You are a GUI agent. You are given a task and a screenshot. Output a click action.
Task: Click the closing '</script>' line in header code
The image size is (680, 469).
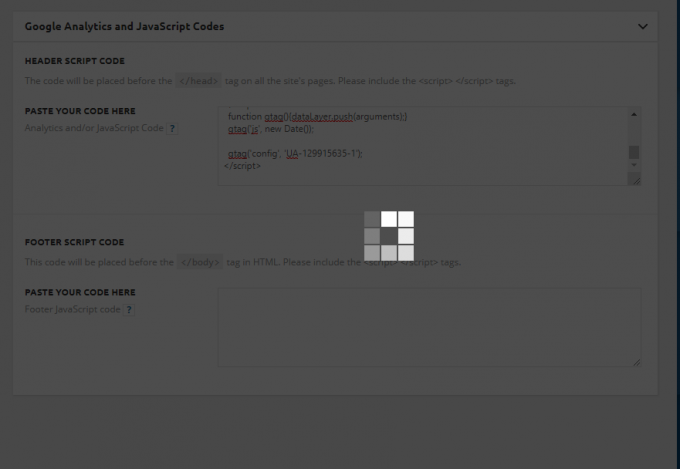point(242,166)
